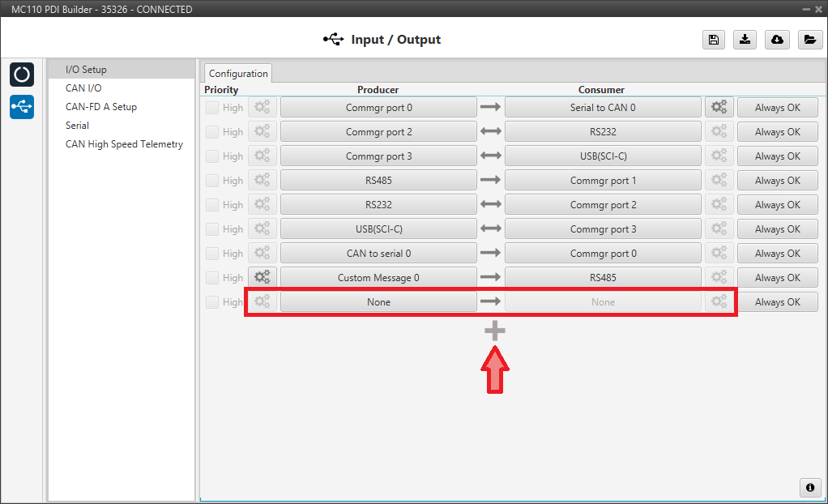This screenshot has width=828, height=504.
Task: Add a new row with plus icon
Action: point(495,331)
